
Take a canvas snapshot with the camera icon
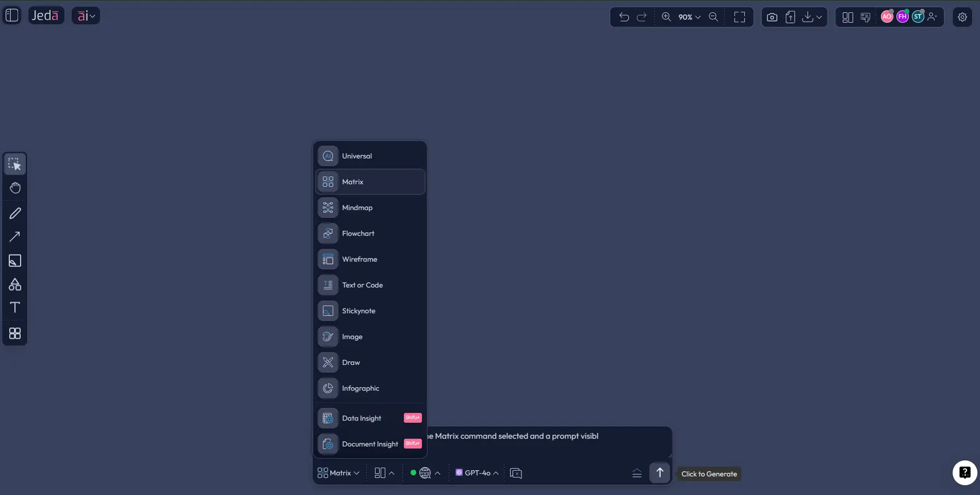tap(772, 17)
